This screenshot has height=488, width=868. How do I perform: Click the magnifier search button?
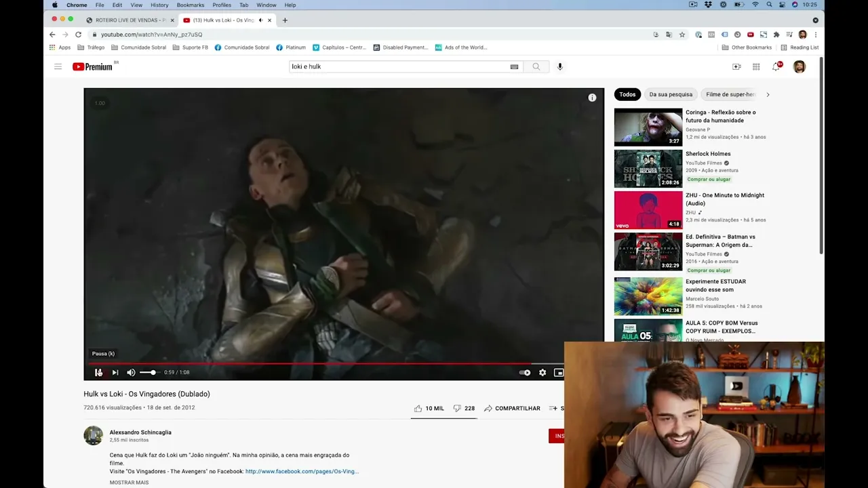pos(536,66)
